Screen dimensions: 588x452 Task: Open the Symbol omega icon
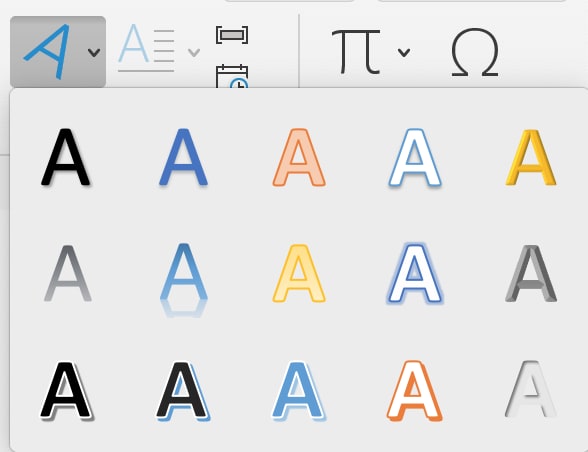click(475, 52)
